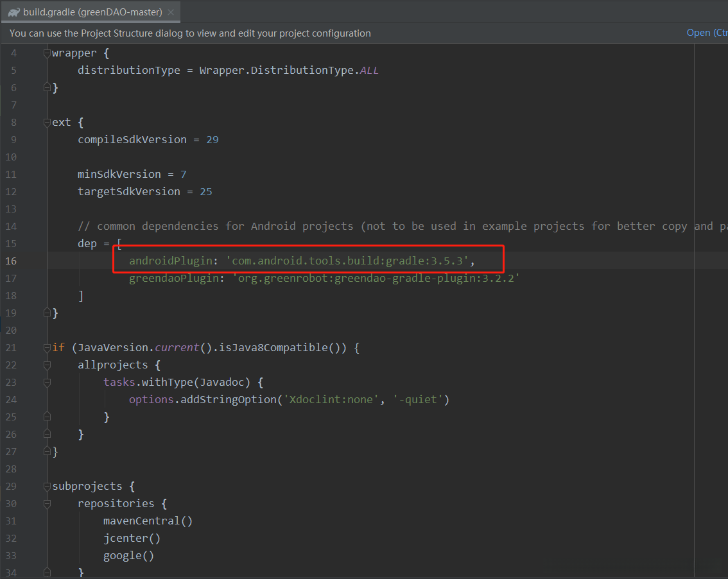Click the Gradle elephant icon on tab
Screen dimensions: 728x579
14,13
